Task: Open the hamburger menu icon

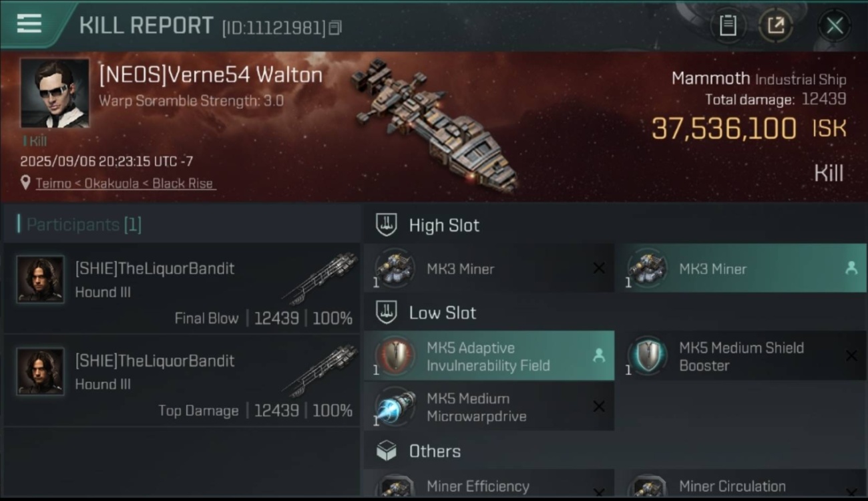Action: tap(29, 24)
